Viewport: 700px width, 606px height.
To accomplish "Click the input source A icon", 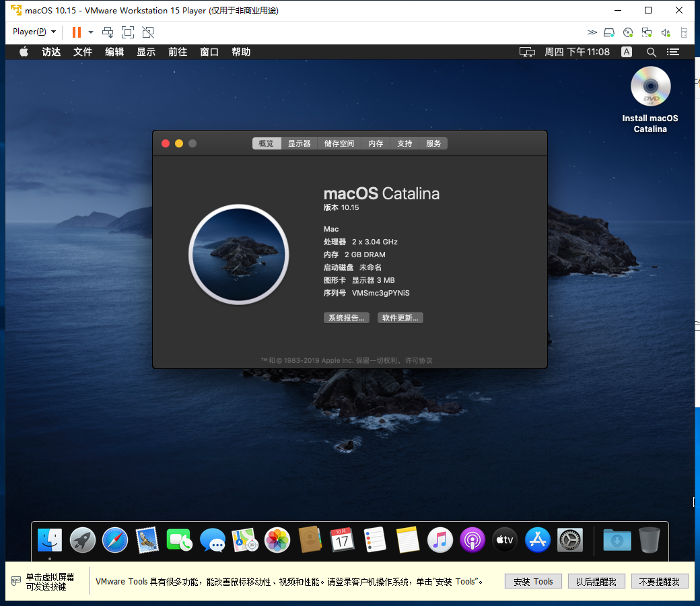I will click(627, 52).
